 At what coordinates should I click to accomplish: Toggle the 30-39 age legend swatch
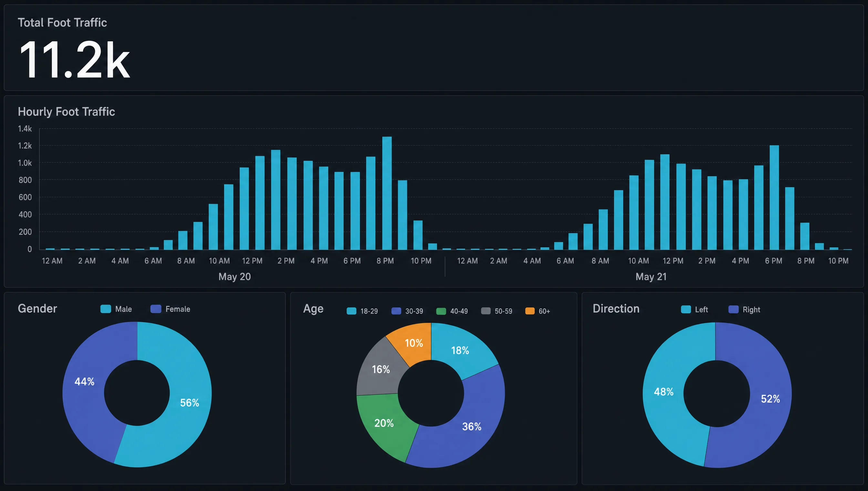coord(396,311)
